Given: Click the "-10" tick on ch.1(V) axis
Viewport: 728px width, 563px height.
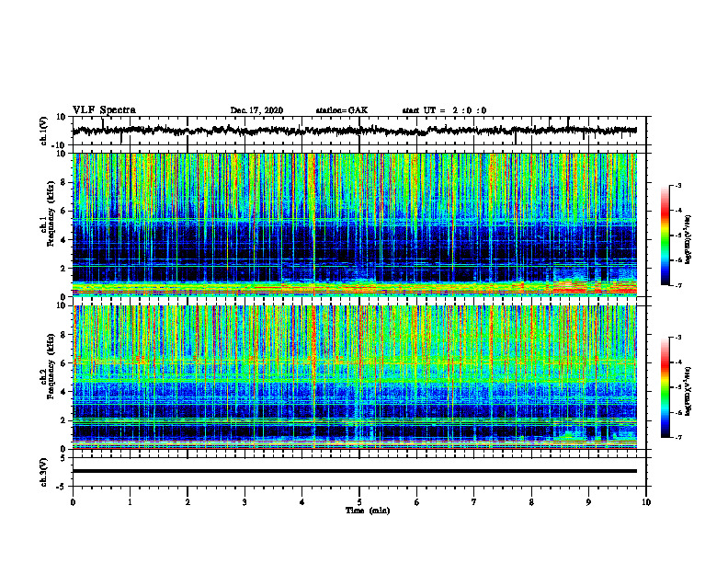Looking at the screenshot, I should point(60,145).
